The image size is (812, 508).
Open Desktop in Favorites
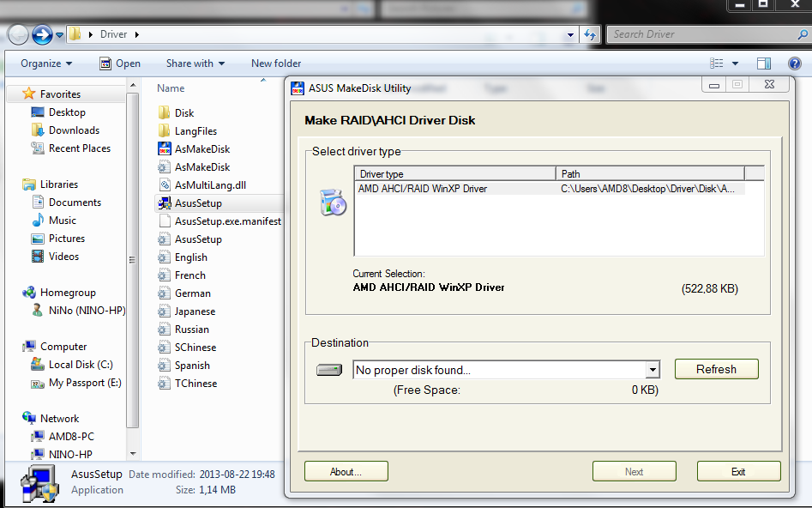58,112
